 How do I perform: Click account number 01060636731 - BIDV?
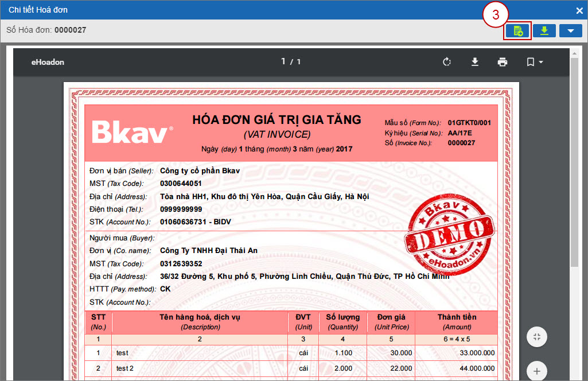pos(196,222)
